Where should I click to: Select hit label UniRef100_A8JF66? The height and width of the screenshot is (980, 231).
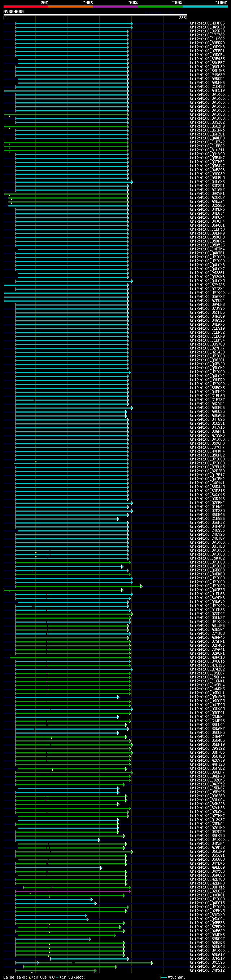(x=208, y=23)
